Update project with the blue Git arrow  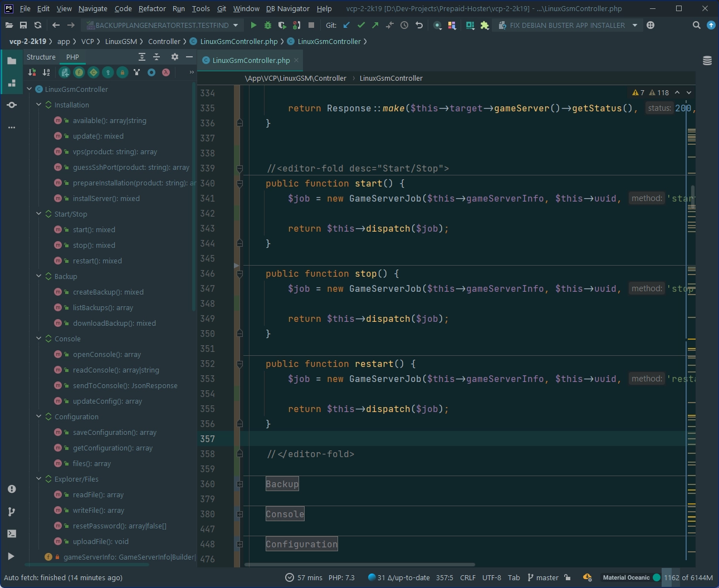point(346,25)
